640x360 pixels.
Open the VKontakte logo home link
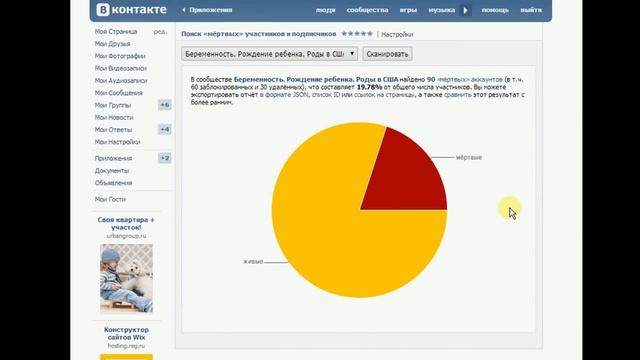(131, 9)
